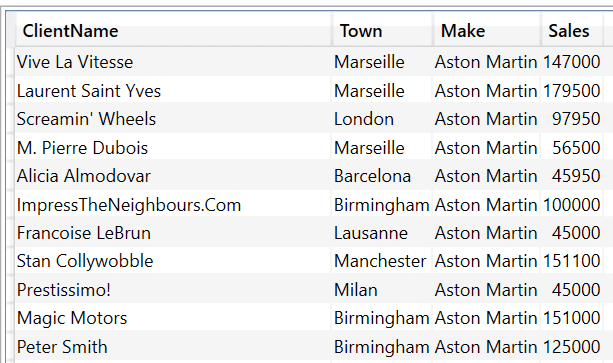Select the Magic Motors cell
The image size is (613, 363).
173,318
